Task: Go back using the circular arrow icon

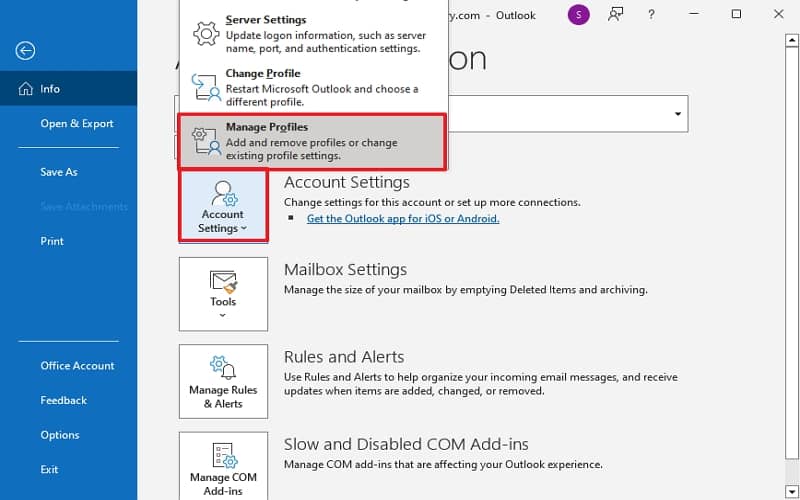Action: [25, 51]
